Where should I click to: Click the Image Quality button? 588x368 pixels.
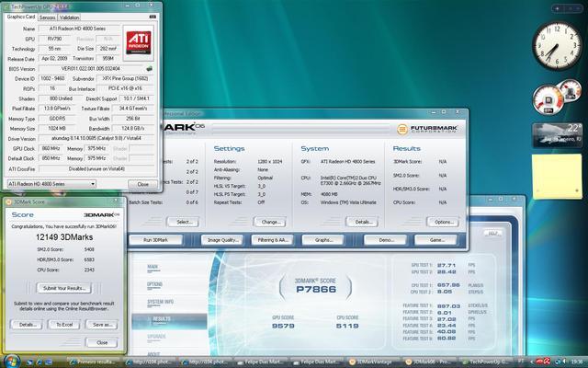[x=222, y=240]
